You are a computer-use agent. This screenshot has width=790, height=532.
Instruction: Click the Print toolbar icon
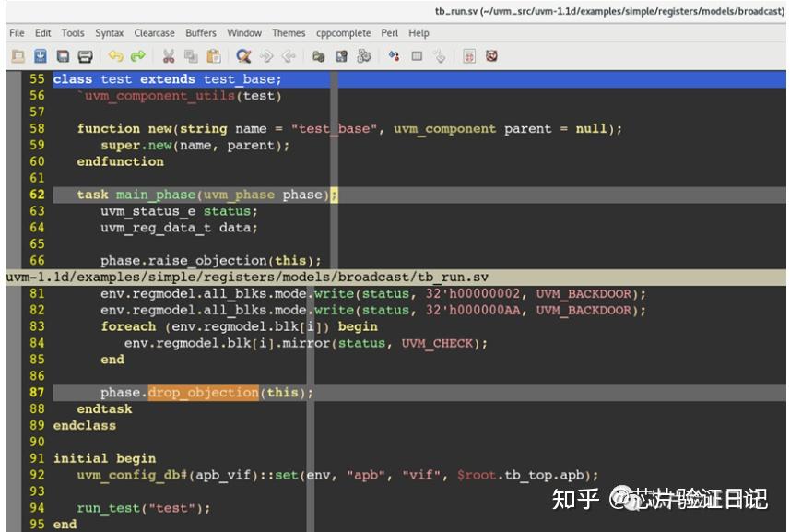(85, 56)
